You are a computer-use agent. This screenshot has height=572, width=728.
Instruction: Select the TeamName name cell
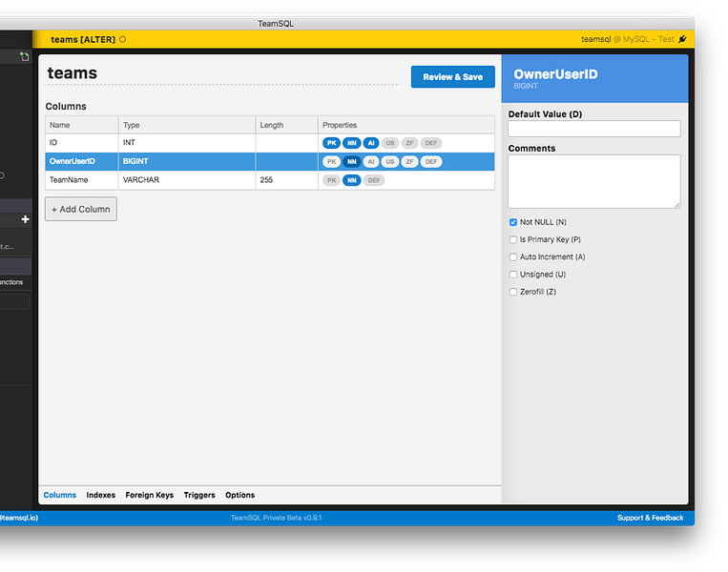[82, 180]
